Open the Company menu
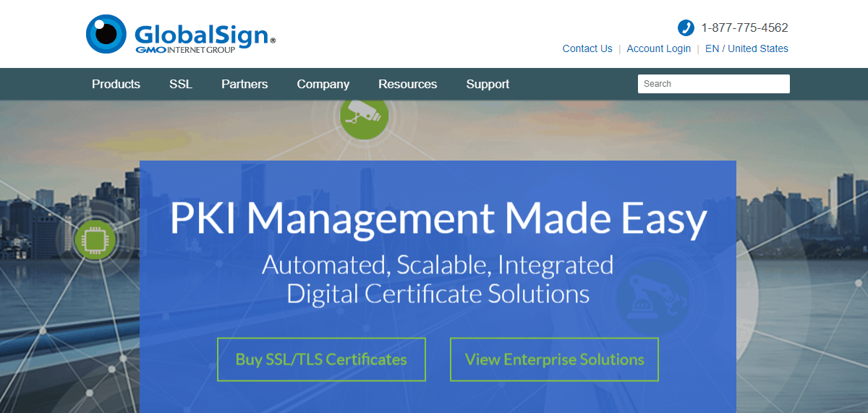 [x=323, y=84]
